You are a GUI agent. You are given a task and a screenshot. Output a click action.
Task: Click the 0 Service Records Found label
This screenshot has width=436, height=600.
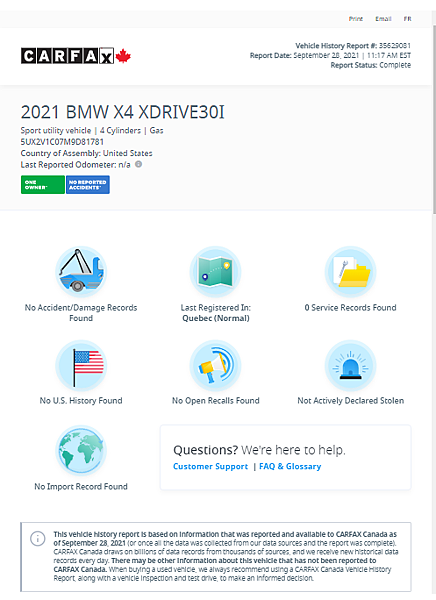point(350,308)
